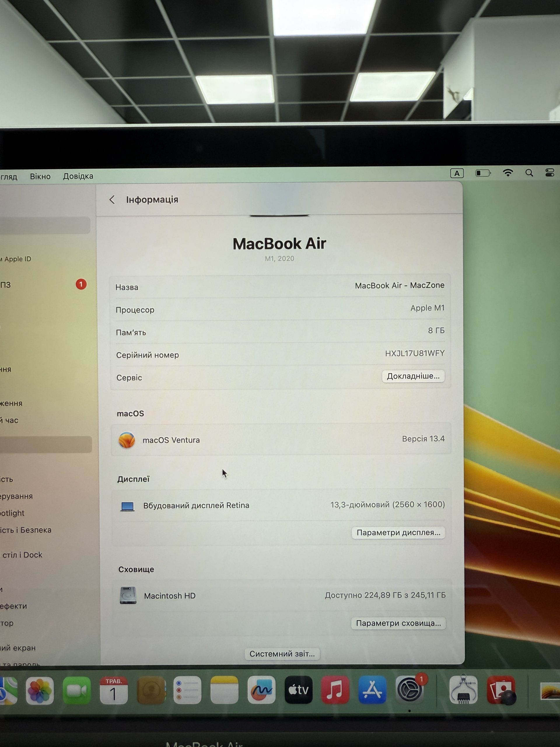Select the ерування item in the sidebar
Viewport: 560px width, 747px height.
[16, 496]
